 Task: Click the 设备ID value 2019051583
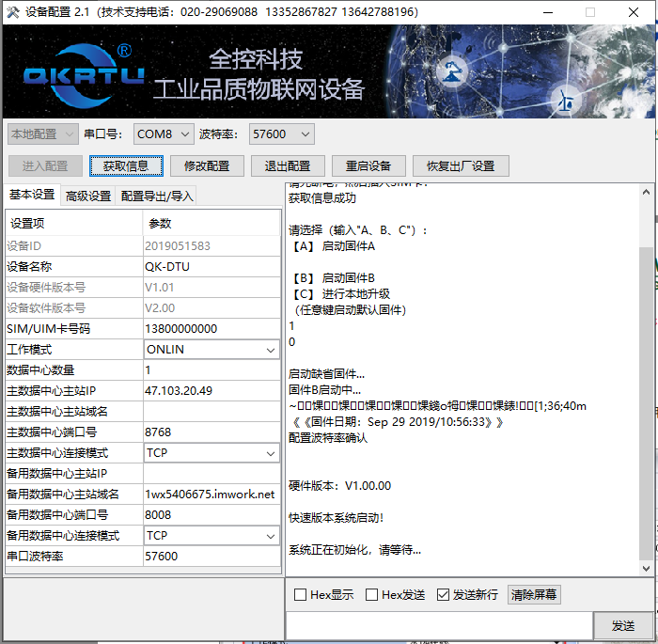tap(211, 246)
